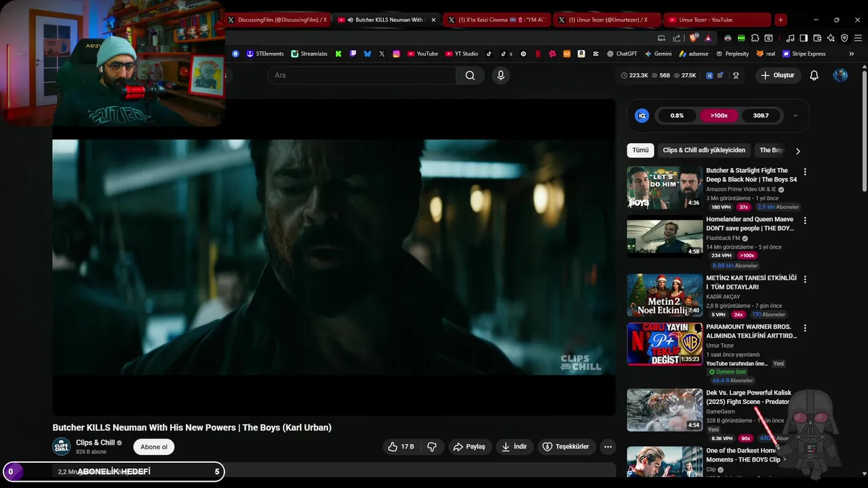Image resolution: width=868 pixels, height=488 pixels.
Task: Open the Perplexity bookmark
Action: [x=732, y=54]
